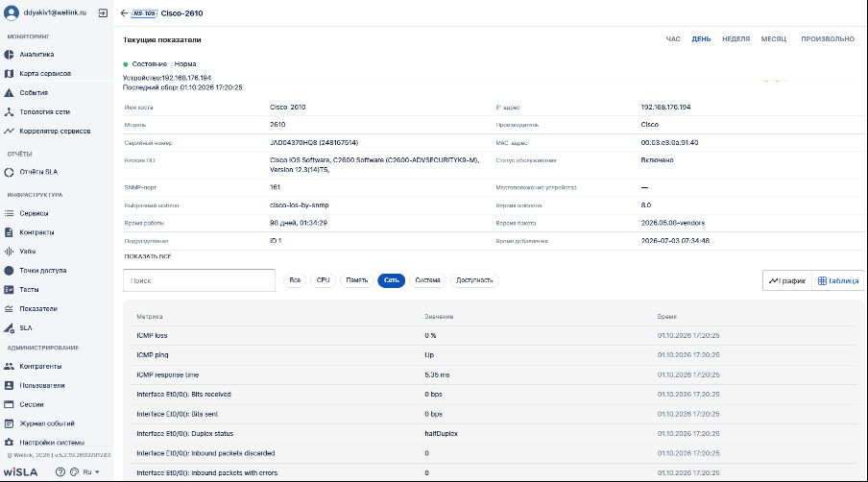
Task: Open Карта сервисов map icon
Action: click(9, 74)
